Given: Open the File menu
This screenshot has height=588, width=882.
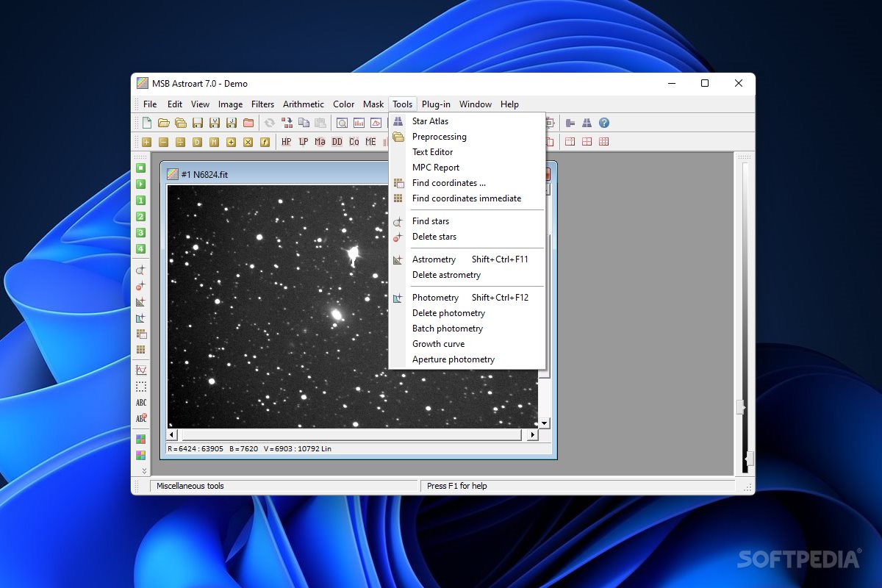Looking at the screenshot, I should coord(150,104).
